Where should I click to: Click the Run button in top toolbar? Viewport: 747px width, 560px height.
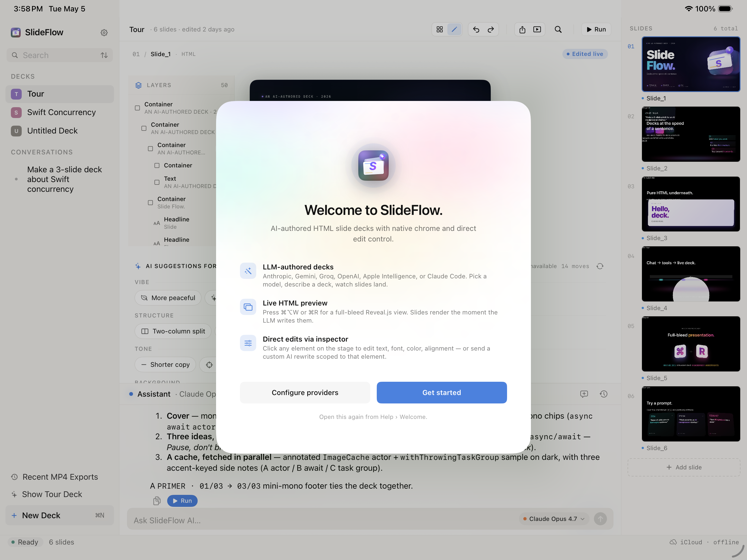coord(596,29)
